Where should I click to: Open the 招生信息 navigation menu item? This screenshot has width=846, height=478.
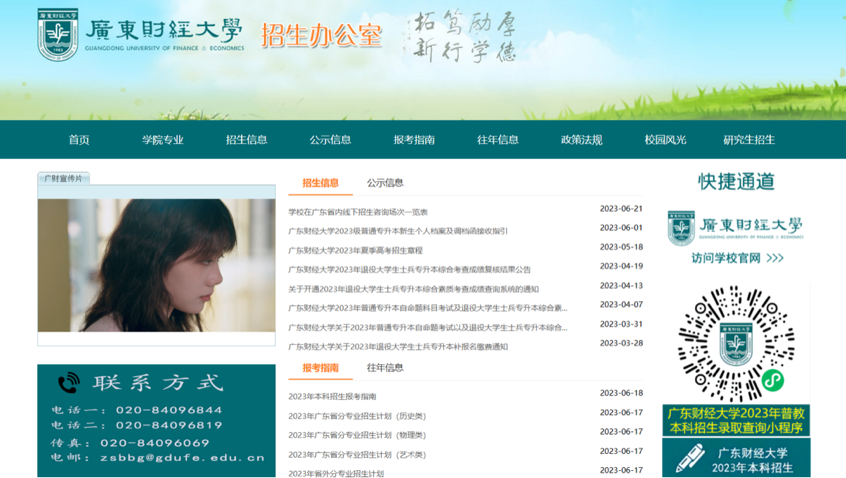[x=247, y=140]
